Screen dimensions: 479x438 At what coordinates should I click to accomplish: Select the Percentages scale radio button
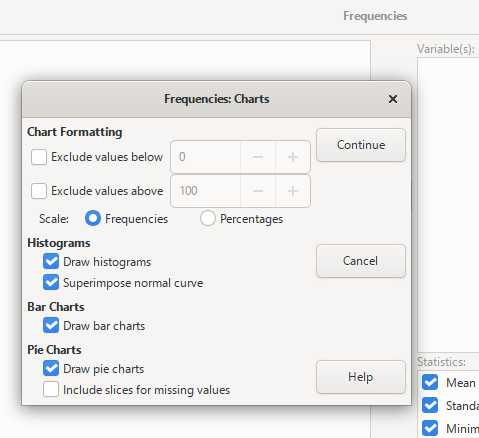(x=208, y=219)
